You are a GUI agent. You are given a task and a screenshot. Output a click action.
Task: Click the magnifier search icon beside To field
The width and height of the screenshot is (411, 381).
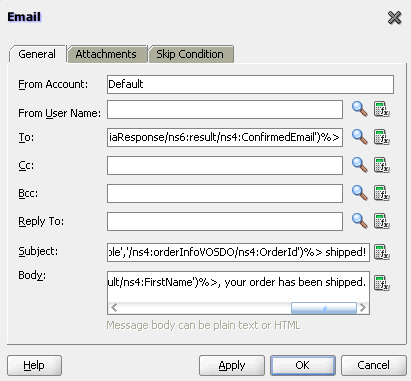click(x=359, y=137)
